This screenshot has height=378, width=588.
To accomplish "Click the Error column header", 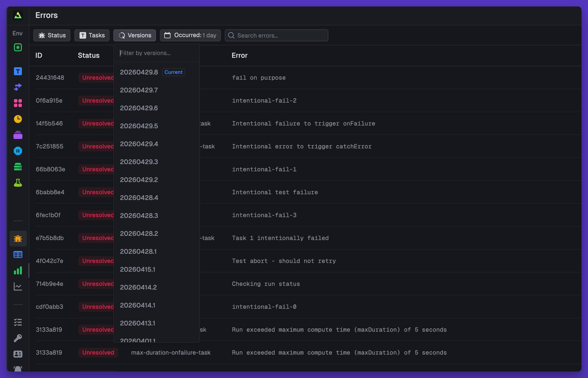I will pyautogui.click(x=240, y=55).
